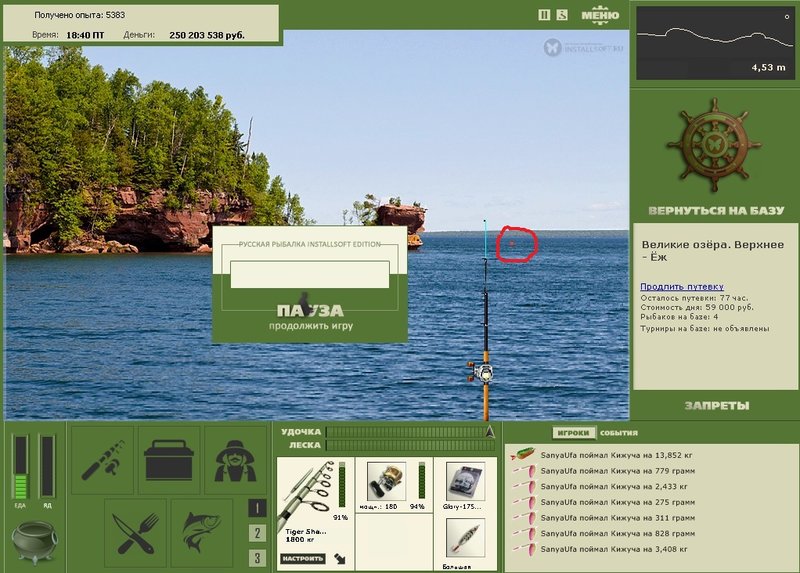
Task: Select rod slot 2
Action: point(257,533)
